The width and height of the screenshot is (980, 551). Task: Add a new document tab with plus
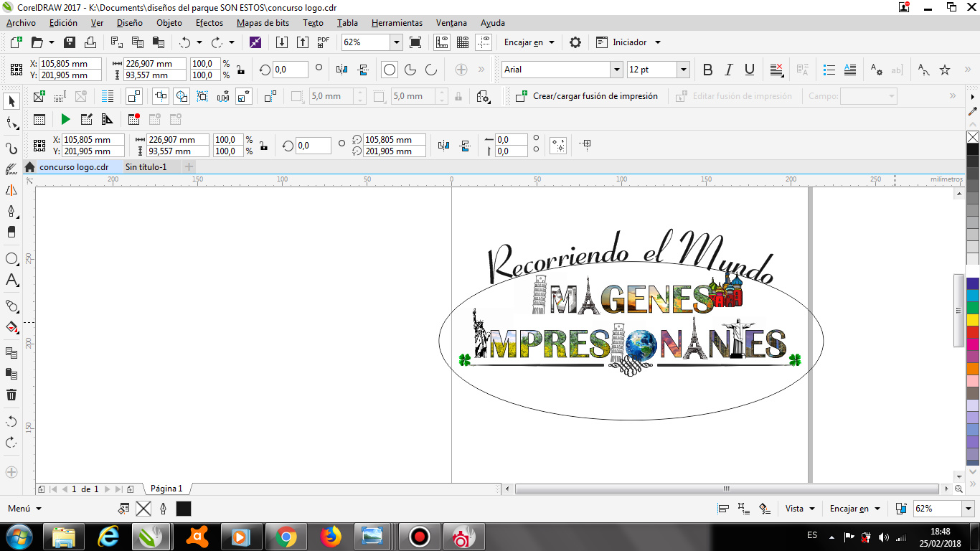(x=189, y=167)
